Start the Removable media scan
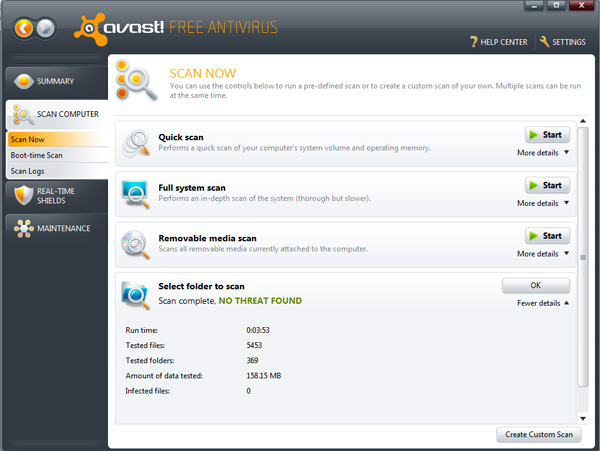Viewport: 600px width, 451px height. tap(547, 236)
